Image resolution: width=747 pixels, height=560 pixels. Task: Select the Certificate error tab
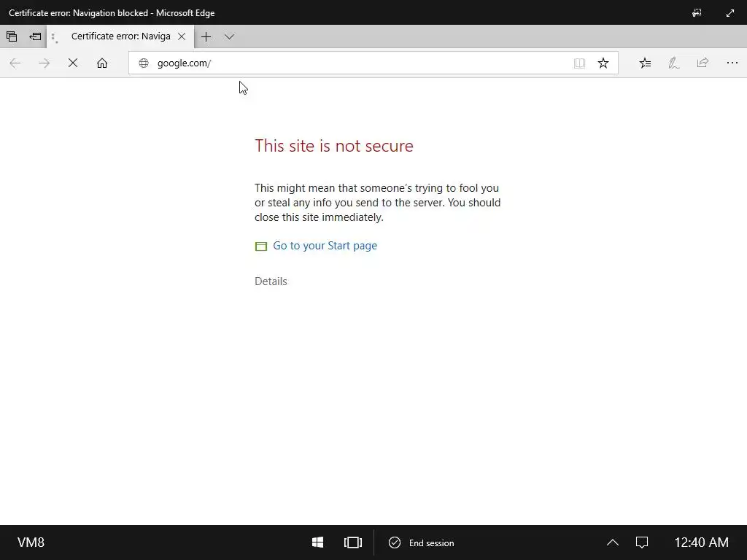pyautogui.click(x=120, y=36)
